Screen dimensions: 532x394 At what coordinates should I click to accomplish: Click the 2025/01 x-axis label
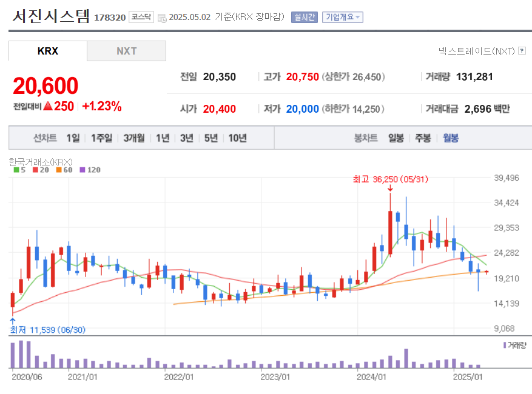pyautogui.click(x=468, y=376)
